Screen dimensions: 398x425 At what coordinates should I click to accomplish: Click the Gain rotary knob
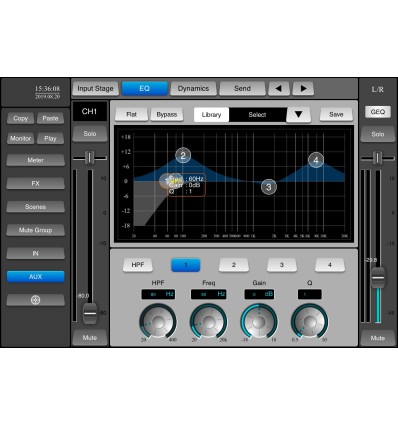(259, 322)
